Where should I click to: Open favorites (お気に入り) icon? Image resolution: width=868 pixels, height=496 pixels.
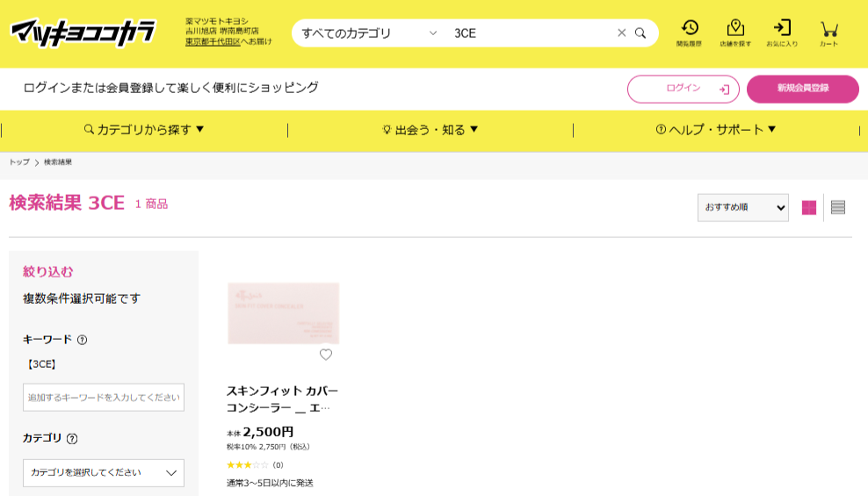pos(782,33)
